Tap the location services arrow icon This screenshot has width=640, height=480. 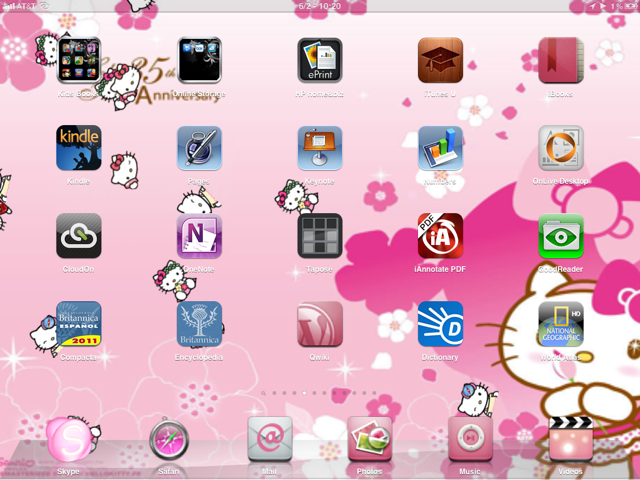click(x=592, y=6)
